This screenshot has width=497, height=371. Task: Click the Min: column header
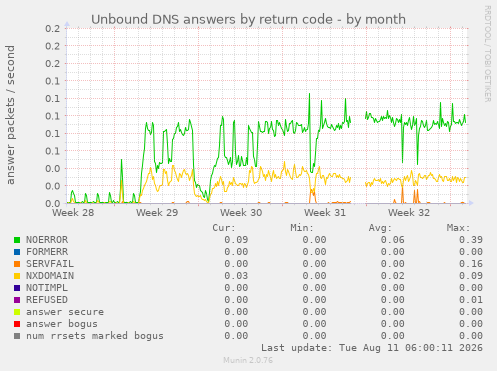click(302, 228)
